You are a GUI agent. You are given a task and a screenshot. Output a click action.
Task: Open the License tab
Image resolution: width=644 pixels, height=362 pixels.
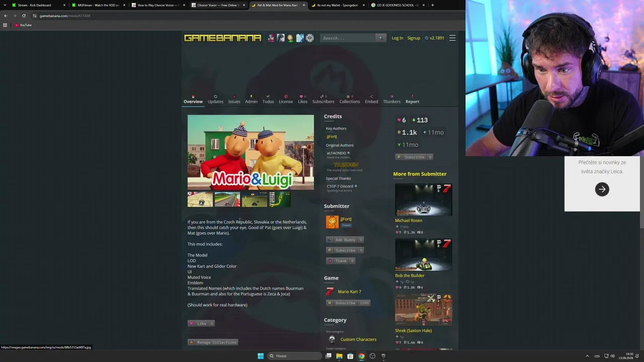(x=286, y=99)
